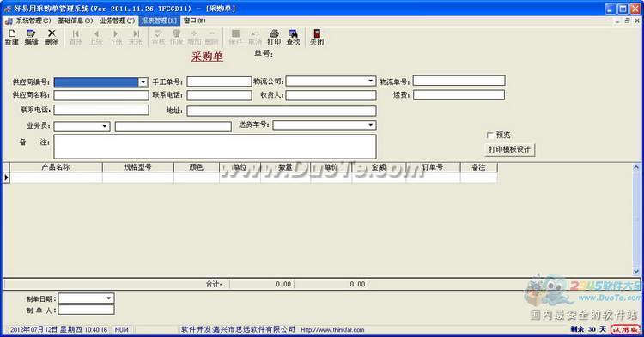Click the 规格型号 column header

pyautogui.click(x=138, y=167)
